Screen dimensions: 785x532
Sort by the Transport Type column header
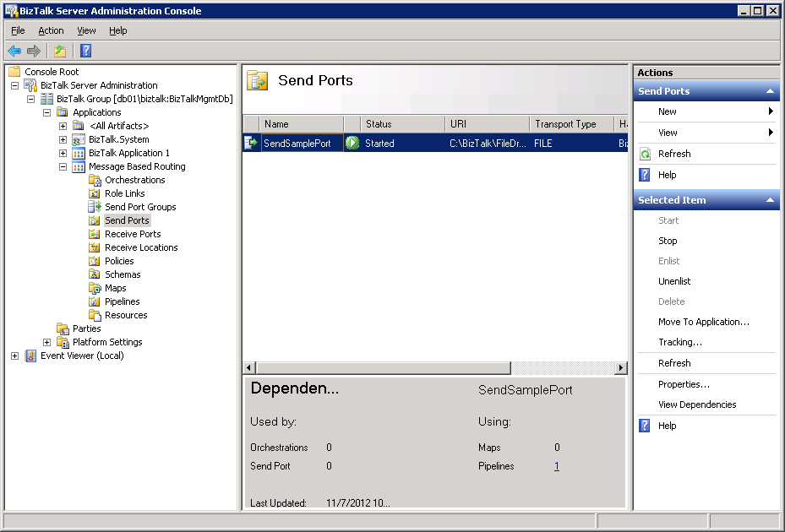pyautogui.click(x=571, y=123)
